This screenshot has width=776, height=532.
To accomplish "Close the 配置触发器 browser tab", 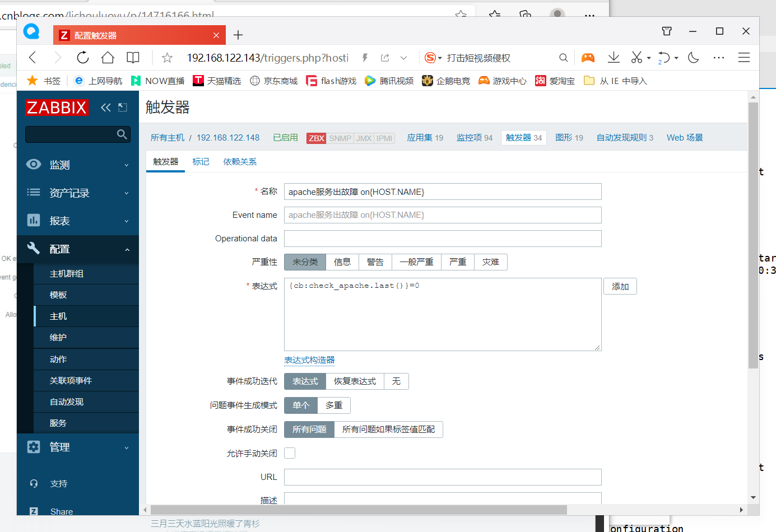I will [216, 35].
